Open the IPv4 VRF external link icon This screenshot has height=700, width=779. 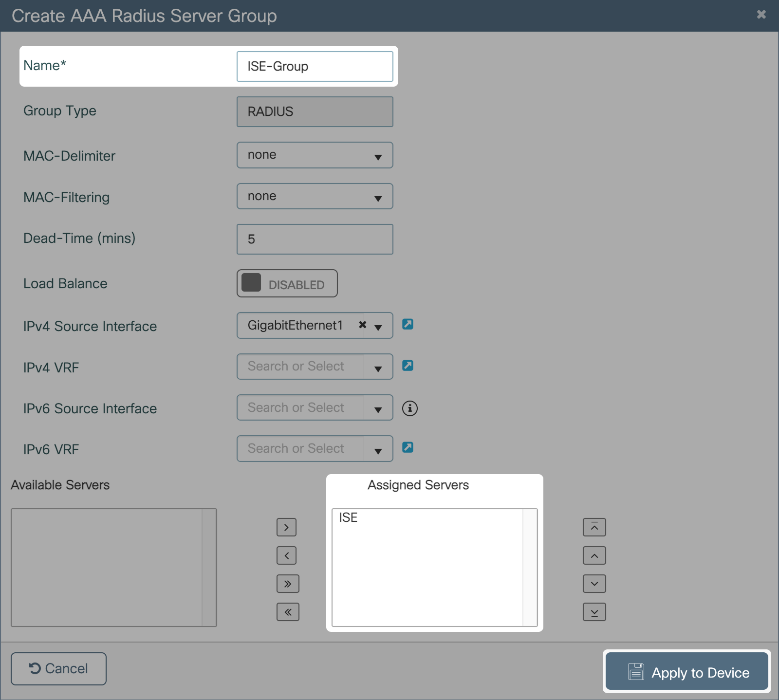(x=408, y=366)
